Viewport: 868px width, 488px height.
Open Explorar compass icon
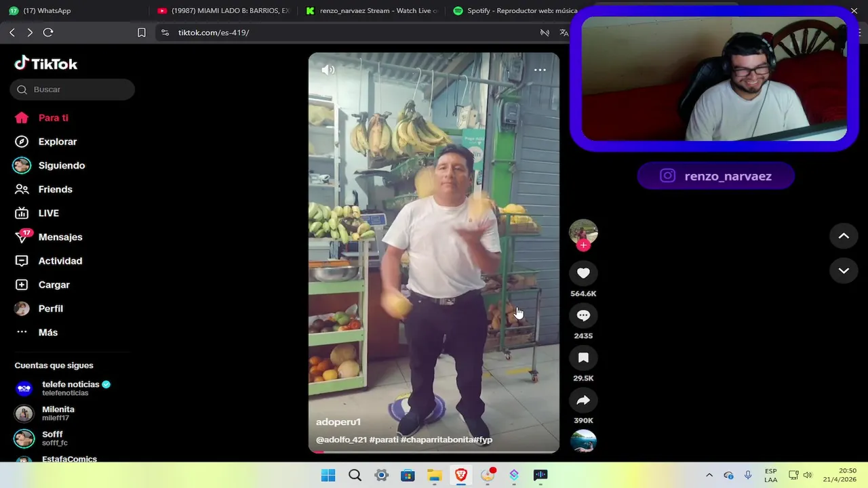pyautogui.click(x=22, y=142)
